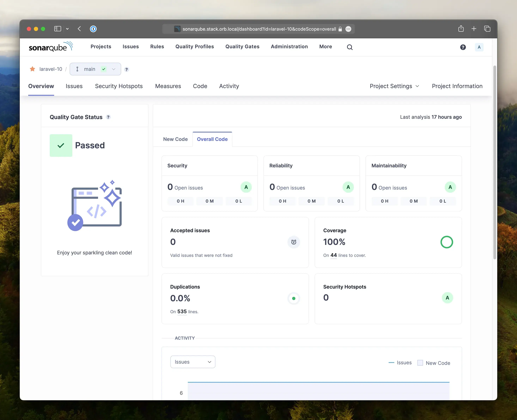The image size is (517, 420).
Task: Open a new tab with the plus icon
Action: pos(474,29)
